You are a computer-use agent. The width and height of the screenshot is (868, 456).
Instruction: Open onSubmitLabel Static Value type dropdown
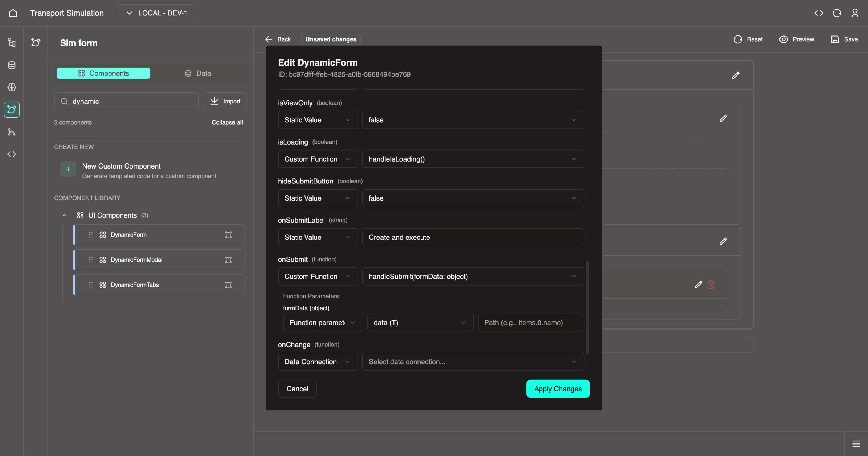(318, 237)
